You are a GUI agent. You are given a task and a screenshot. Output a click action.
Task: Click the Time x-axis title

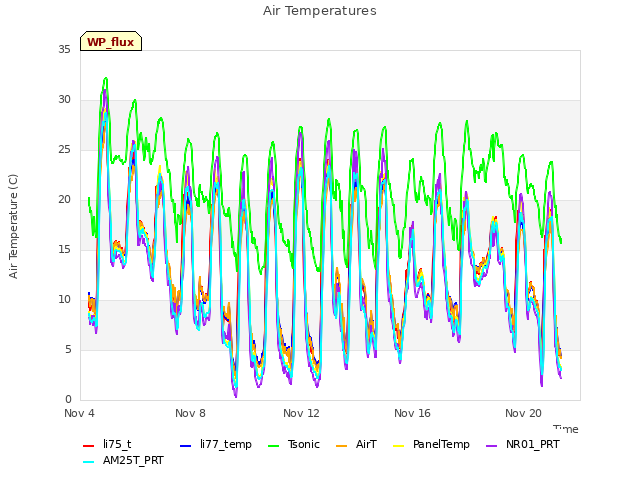(566, 429)
